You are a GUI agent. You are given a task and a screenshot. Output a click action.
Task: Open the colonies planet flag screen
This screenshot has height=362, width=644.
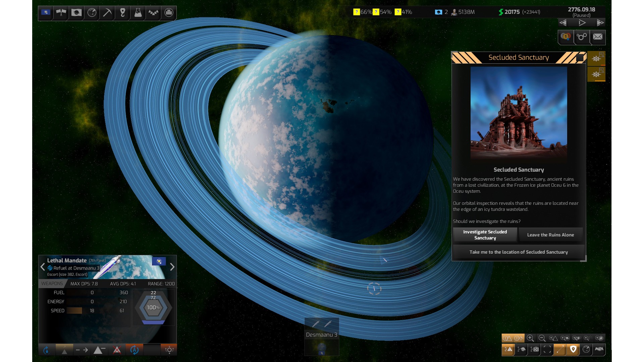pyautogui.click(x=76, y=13)
